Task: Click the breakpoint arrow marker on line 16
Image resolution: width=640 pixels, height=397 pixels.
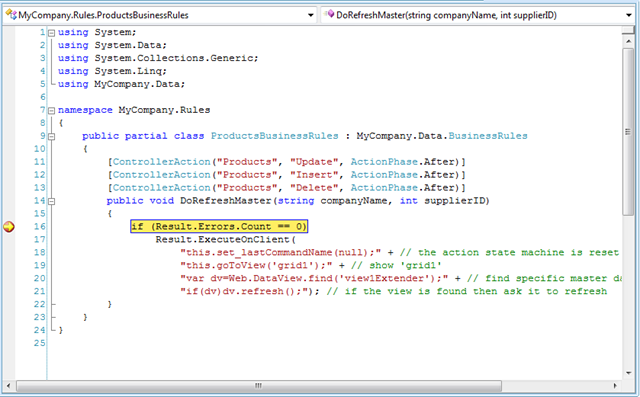Action: pyautogui.click(x=9, y=227)
